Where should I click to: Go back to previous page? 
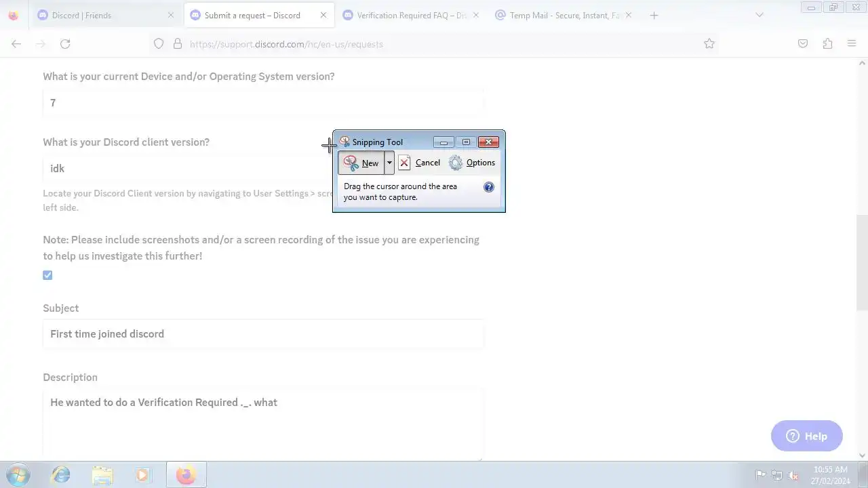pos(16,44)
